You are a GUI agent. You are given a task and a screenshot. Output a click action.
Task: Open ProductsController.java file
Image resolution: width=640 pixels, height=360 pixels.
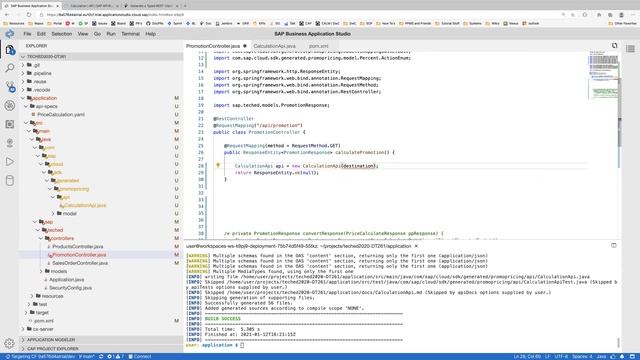click(78, 247)
